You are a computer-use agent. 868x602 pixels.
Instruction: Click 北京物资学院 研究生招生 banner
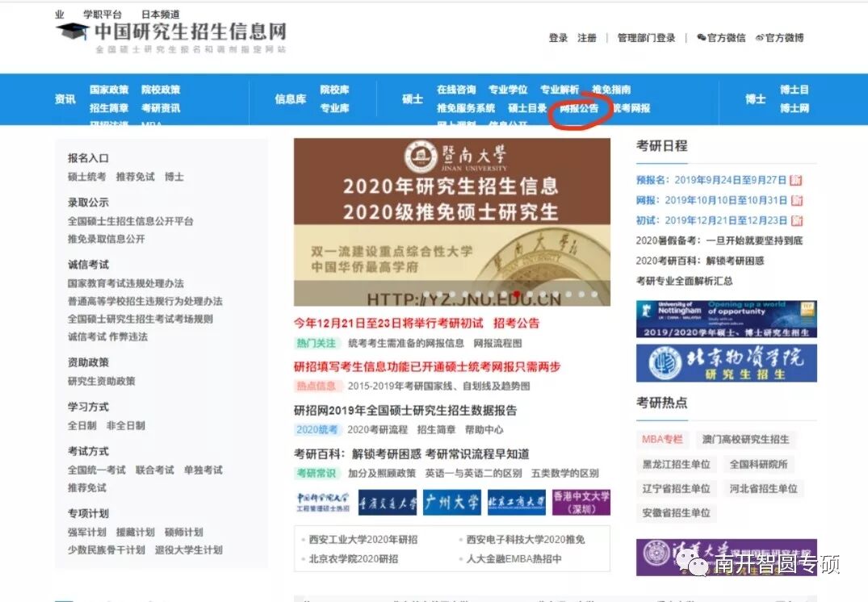click(726, 363)
